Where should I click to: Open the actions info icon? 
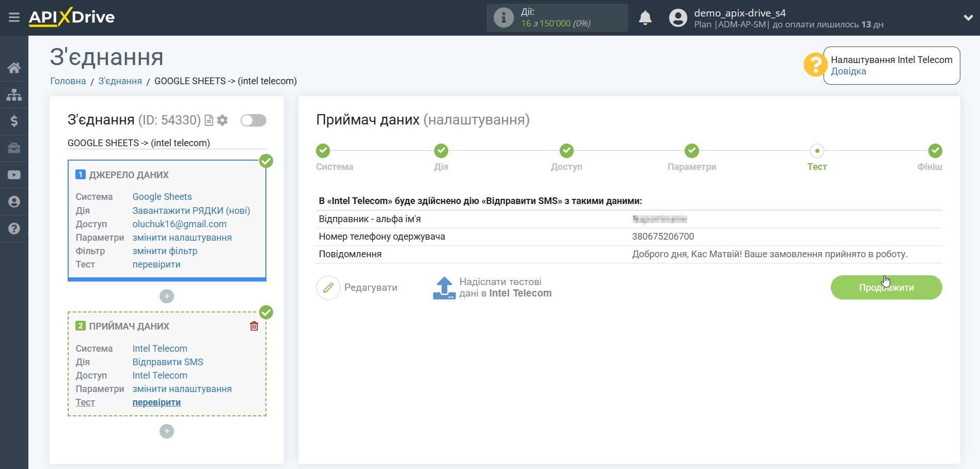(503, 18)
